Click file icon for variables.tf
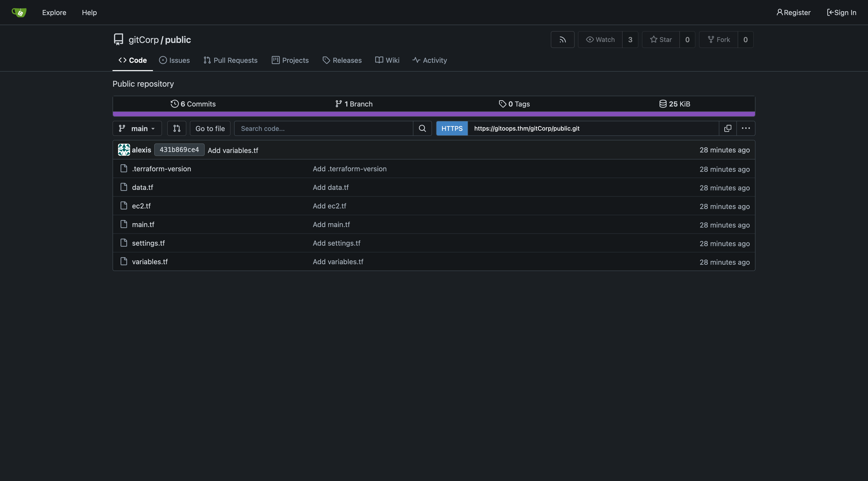Viewport: 868px width, 481px height. coord(124,261)
